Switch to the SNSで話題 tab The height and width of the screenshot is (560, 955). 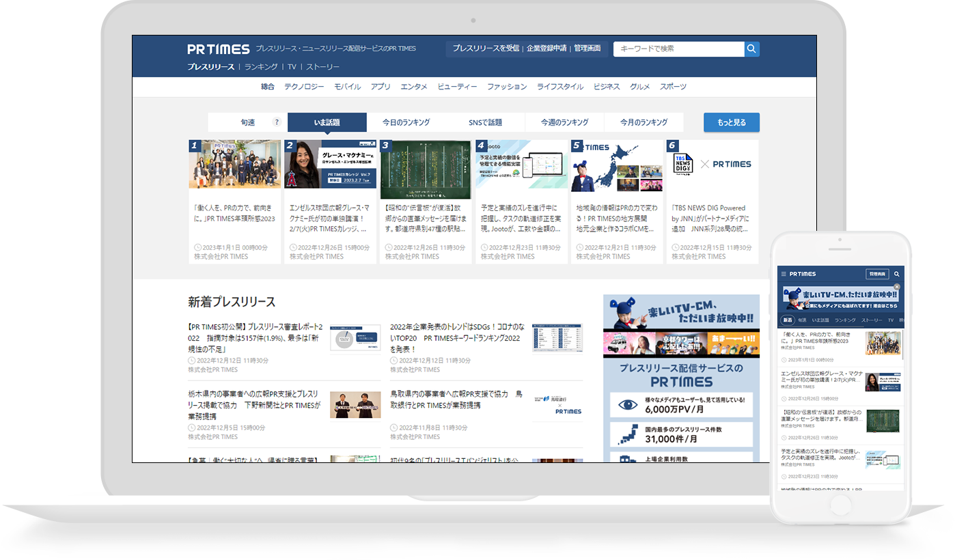[485, 122]
